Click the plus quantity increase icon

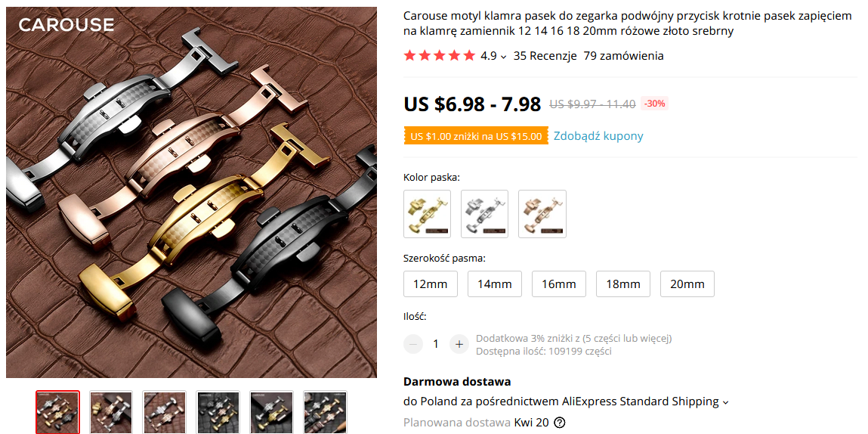pyautogui.click(x=459, y=344)
